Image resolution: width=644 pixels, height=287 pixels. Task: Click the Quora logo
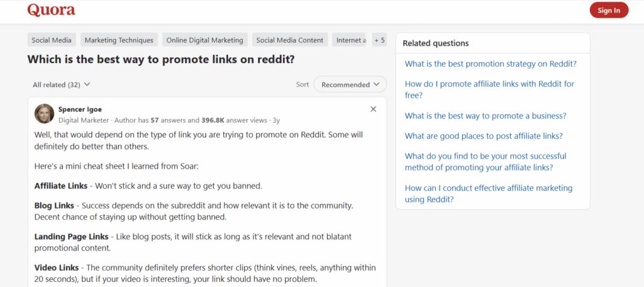click(x=51, y=10)
